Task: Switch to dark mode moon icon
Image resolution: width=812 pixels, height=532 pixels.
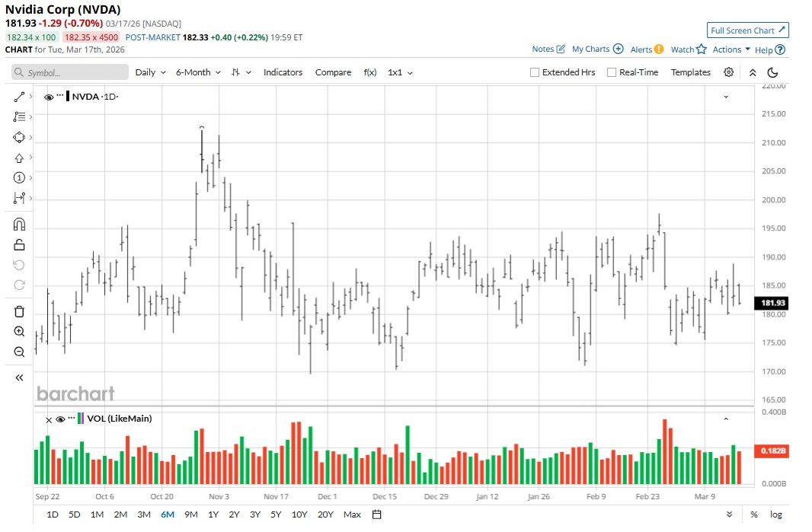Action: point(772,72)
